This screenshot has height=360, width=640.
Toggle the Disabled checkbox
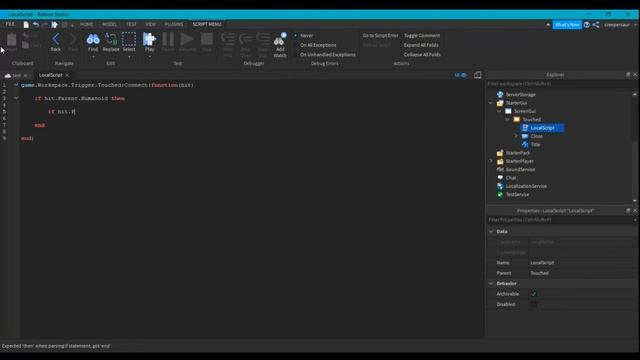533,304
